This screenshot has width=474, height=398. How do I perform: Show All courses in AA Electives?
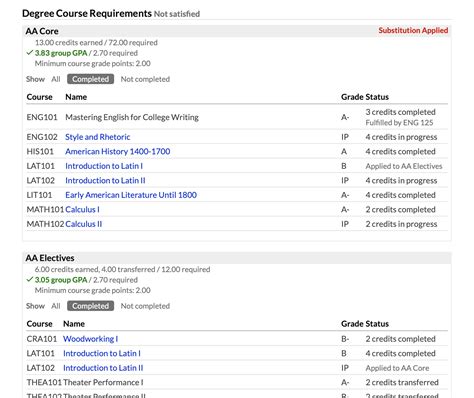click(x=56, y=306)
